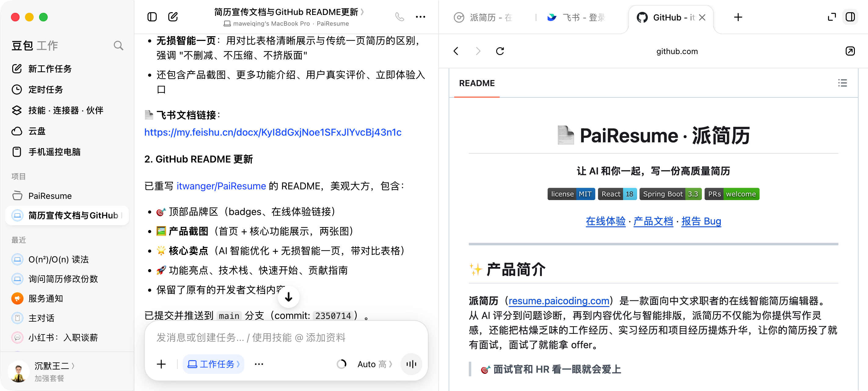Screen dimensions: 868x391
Task: Click the React 18 badge
Action: click(617, 194)
